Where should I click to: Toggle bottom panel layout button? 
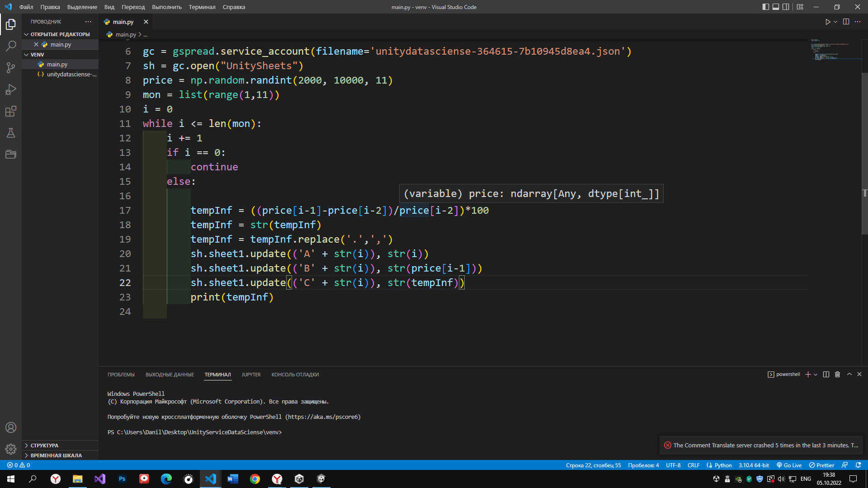tap(776, 7)
